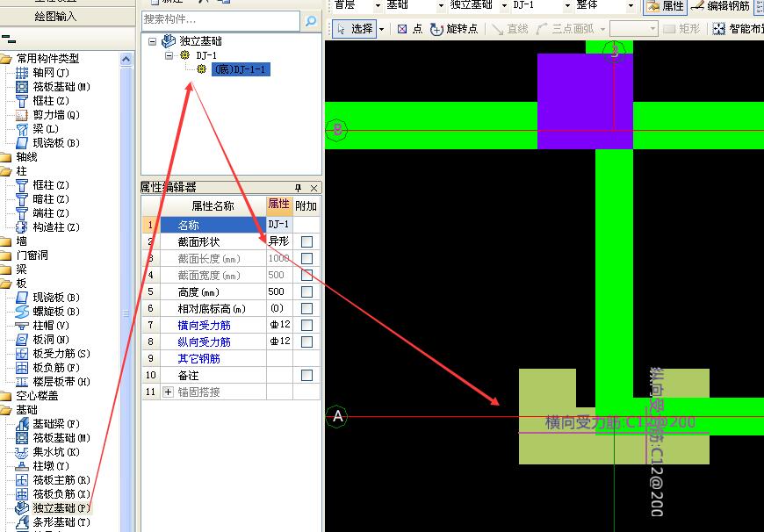The image size is (764, 532).
Task: Close the 属性编辑器 panel
Action: tap(314, 188)
